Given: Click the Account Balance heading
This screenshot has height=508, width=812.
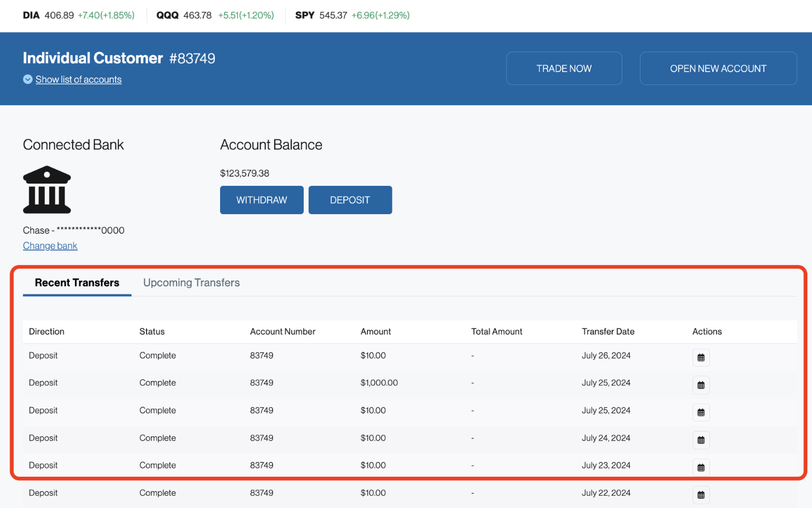Looking at the screenshot, I should tap(271, 145).
